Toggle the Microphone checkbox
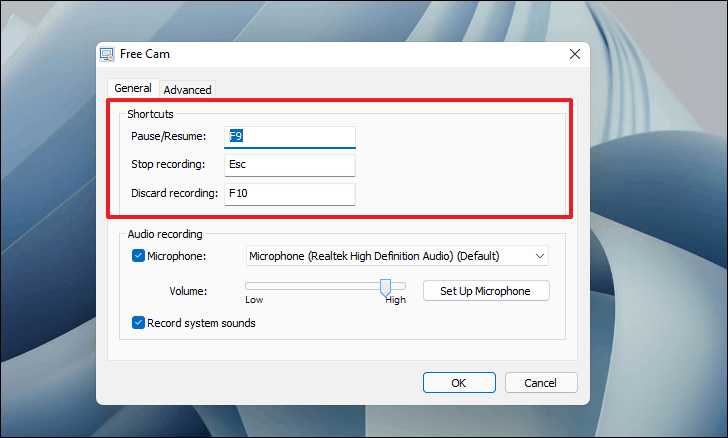 [x=138, y=256]
